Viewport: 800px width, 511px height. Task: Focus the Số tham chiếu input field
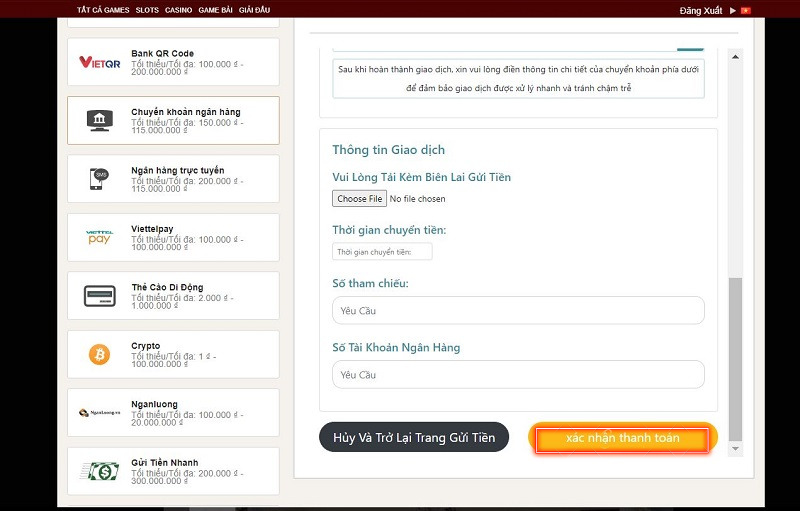pos(518,311)
